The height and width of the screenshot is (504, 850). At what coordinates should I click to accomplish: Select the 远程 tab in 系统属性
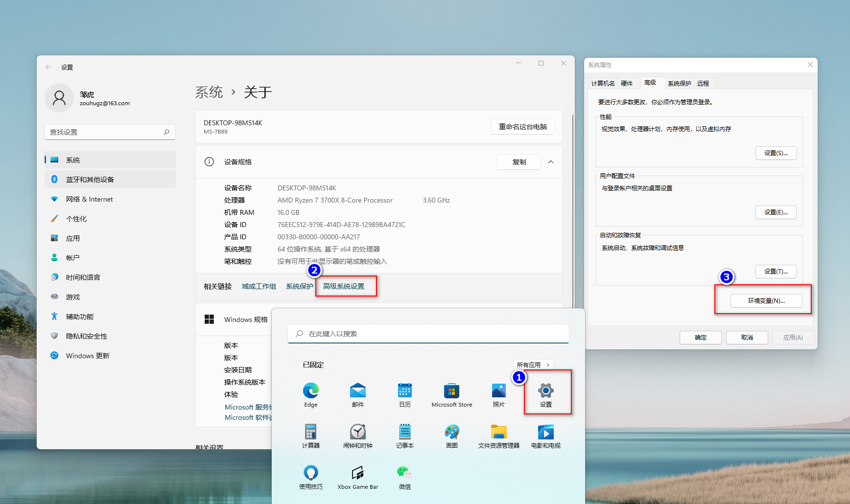click(x=704, y=83)
